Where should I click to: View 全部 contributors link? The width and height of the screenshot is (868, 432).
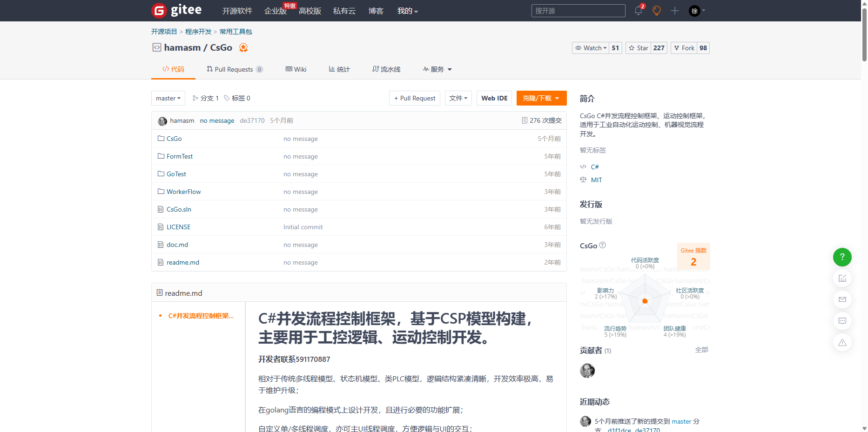[x=701, y=350]
